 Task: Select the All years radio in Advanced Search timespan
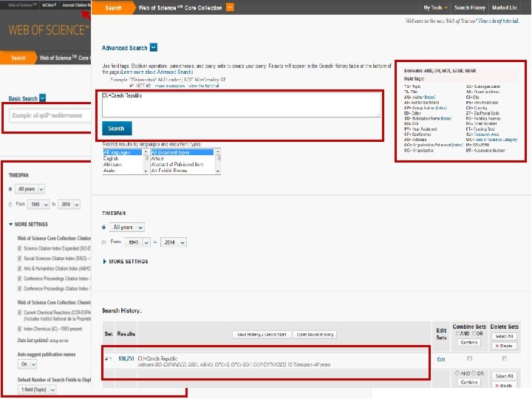[104, 228]
